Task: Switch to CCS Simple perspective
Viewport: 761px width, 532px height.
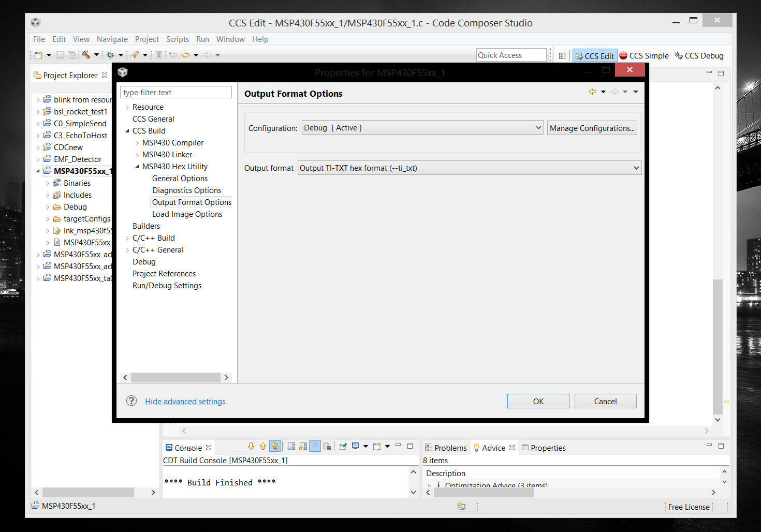Action: point(645,56)
